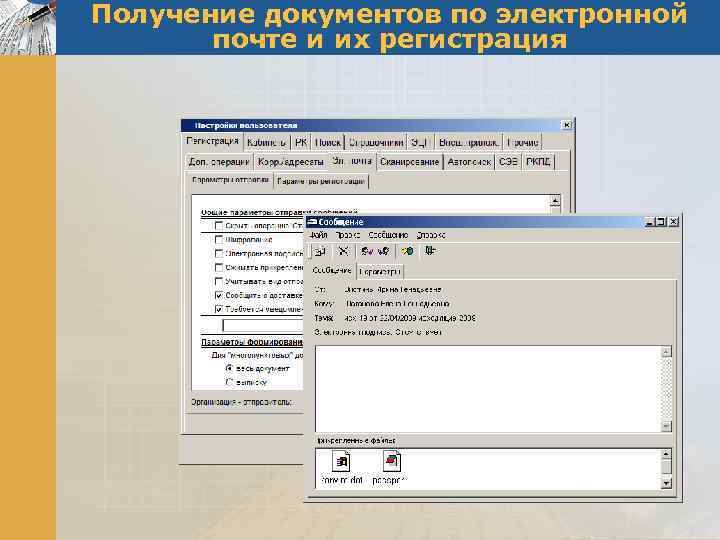This screenshot has width=720, height=540.
Task: Select the Эл. почта sub-tab
Action: (x=352, y=161)
